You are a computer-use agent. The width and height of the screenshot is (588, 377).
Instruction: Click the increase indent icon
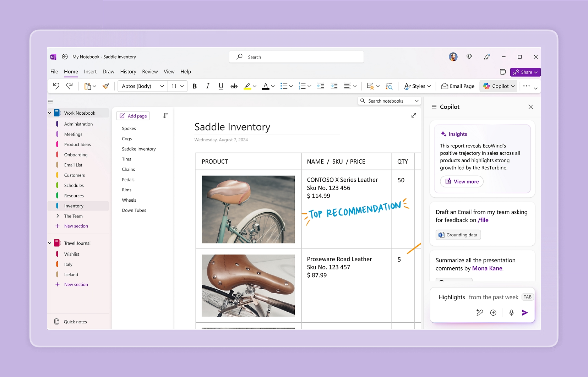point(334,86)
